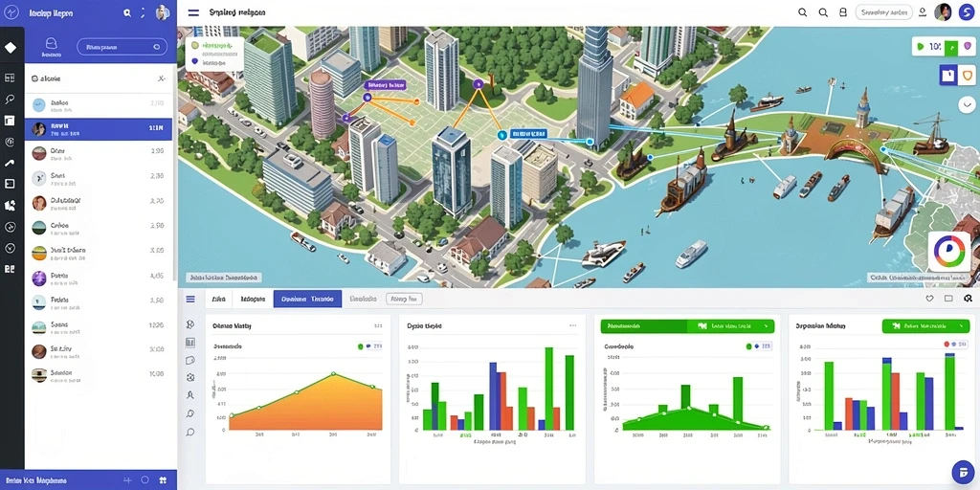Click the search field in blue sidebar panel
The width and height of the screenshot is (980, 490).
click(122, 47)
